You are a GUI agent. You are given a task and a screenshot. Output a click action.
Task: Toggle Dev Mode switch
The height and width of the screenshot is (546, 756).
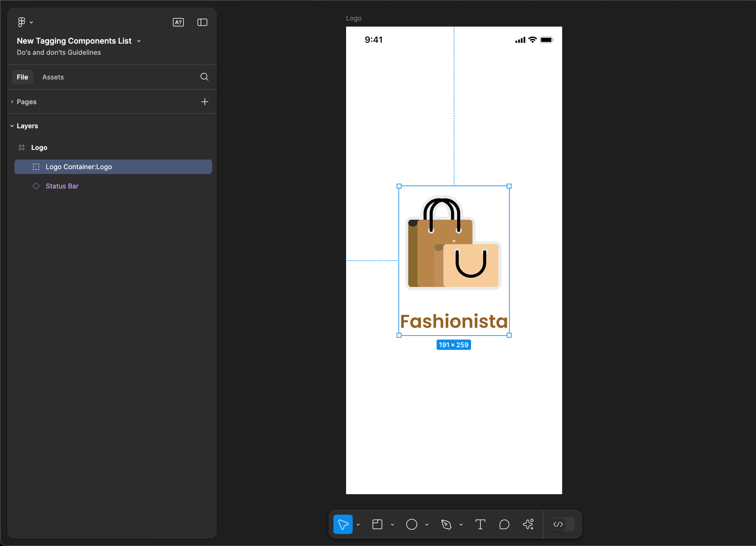[563, 524]
